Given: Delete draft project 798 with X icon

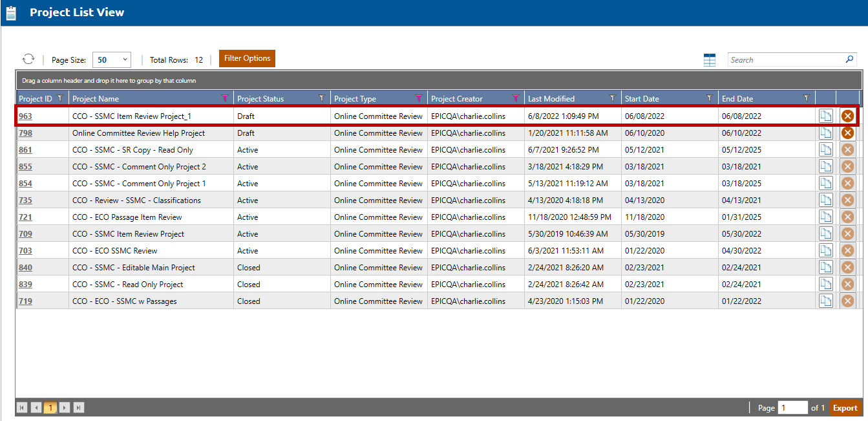Looking at the screenshot, I should [x=847, y=133].
